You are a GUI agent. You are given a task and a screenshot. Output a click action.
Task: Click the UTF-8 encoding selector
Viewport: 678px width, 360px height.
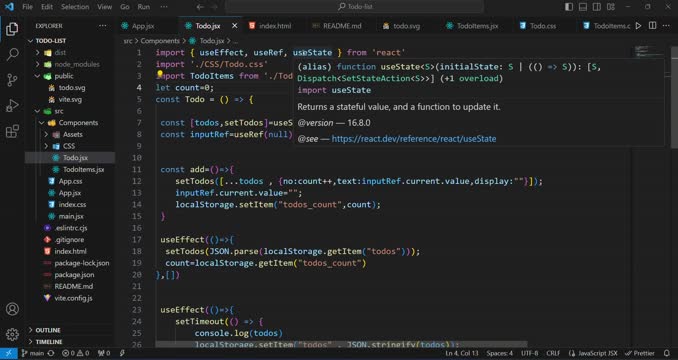click(529, 354)
